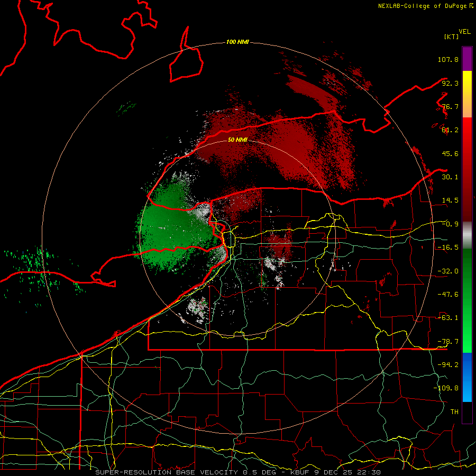
Task: Click the 100 NMI range ring label
Action: click(237, 42)
